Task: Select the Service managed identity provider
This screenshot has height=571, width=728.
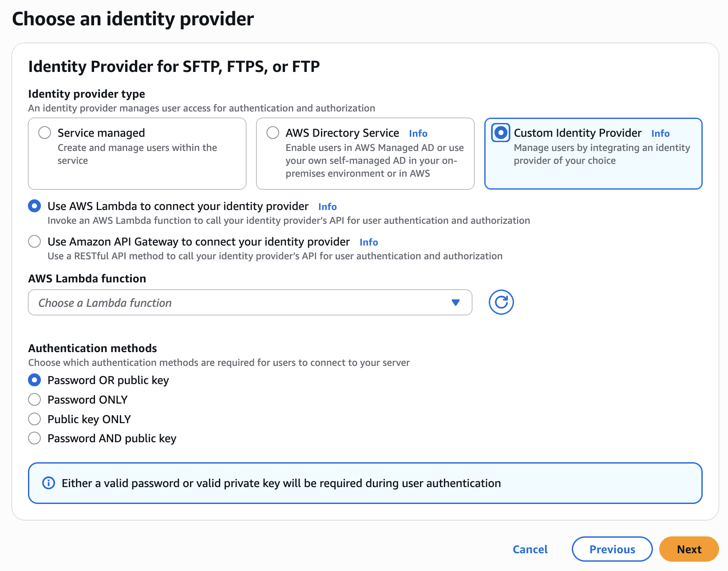Action: tap(44, 133)
